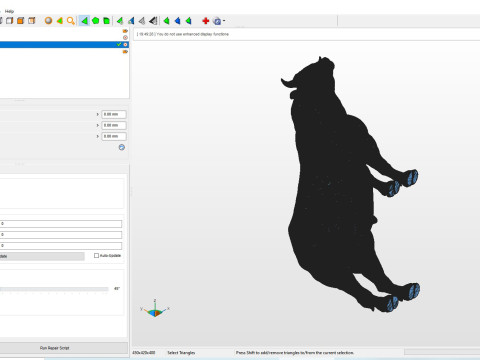Open the dropdown arrow beside the camera icon
480x360 pixels.
click(224, 21)
